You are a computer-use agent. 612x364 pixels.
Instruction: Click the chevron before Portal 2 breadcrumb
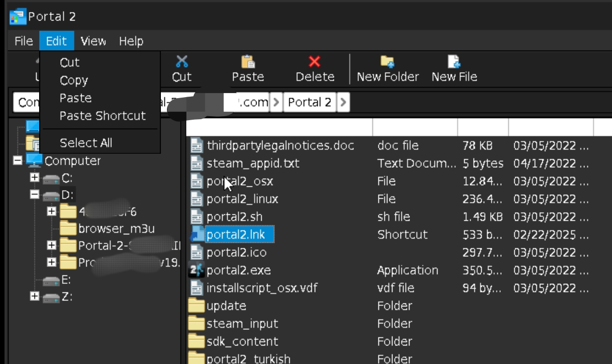(276, 103)
